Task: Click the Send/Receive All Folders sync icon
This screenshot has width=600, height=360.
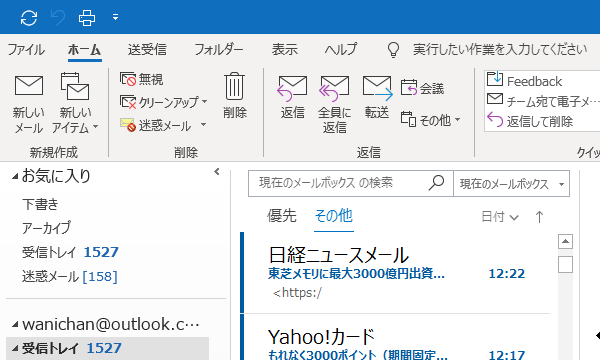Action: pos(29,18)
